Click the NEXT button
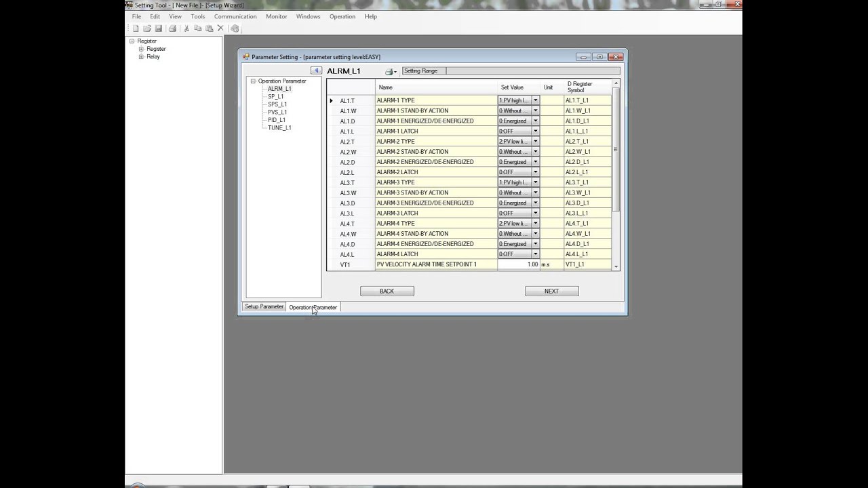868x488 pixels. (551, 291)
